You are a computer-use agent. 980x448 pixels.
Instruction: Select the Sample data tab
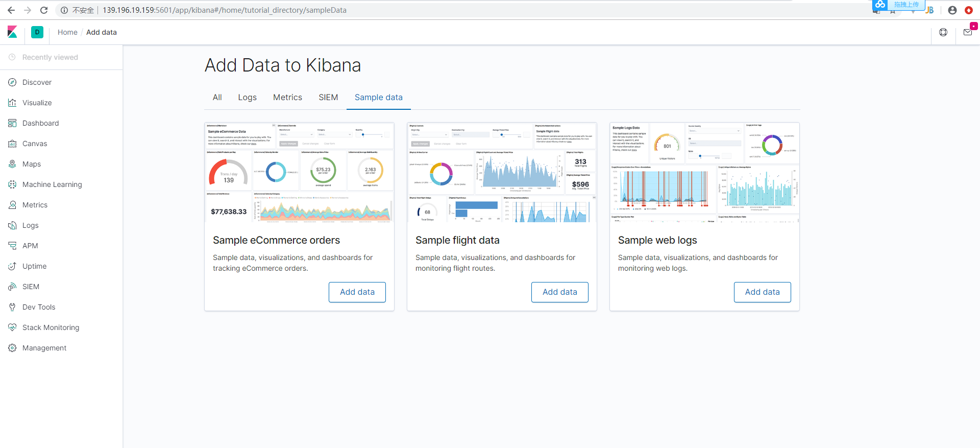tap(379, 98)
